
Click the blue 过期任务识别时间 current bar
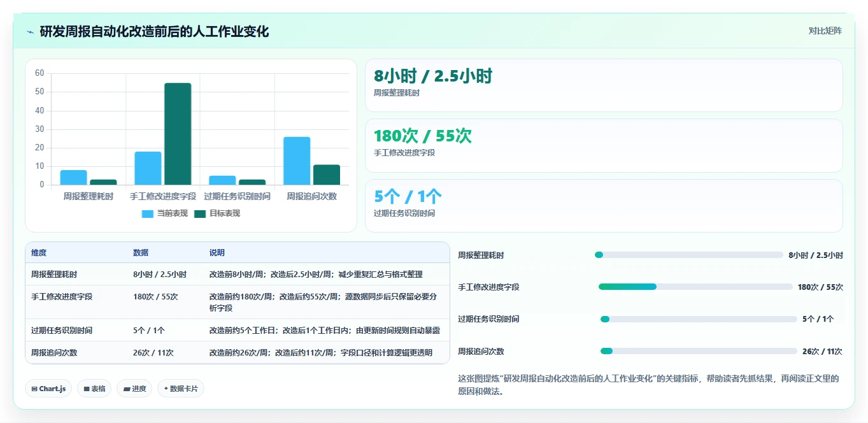[222, 180]
